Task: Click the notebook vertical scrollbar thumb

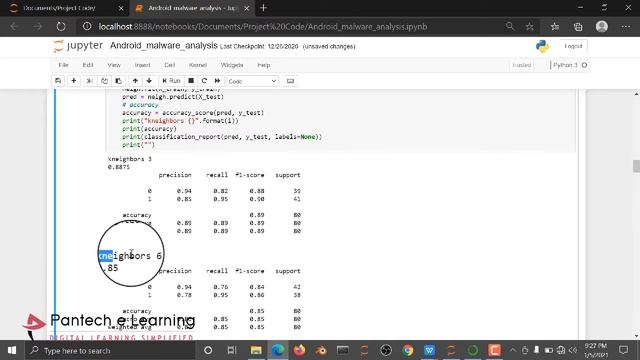Action: [x=636, y=166]
